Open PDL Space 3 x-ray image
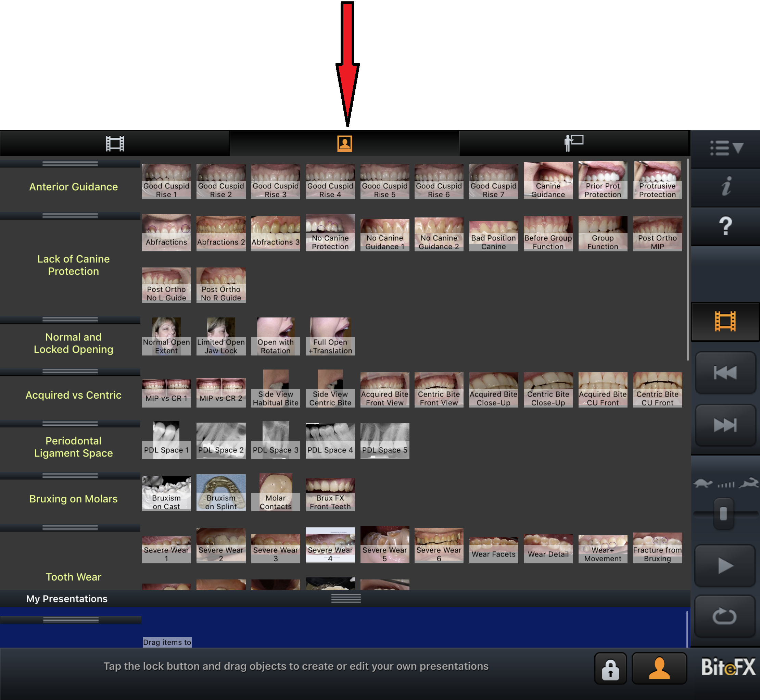 point(275,440)
